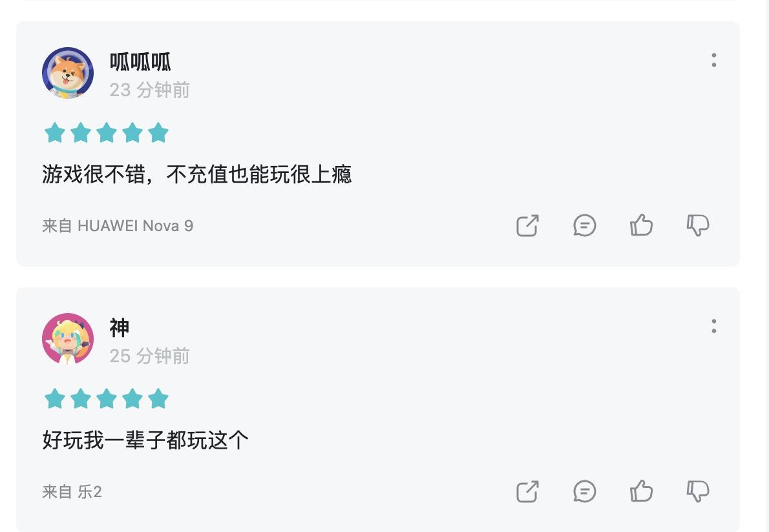Visit the 神 username profile
Viewport: 769px width, 532px height.
[120, 328]
